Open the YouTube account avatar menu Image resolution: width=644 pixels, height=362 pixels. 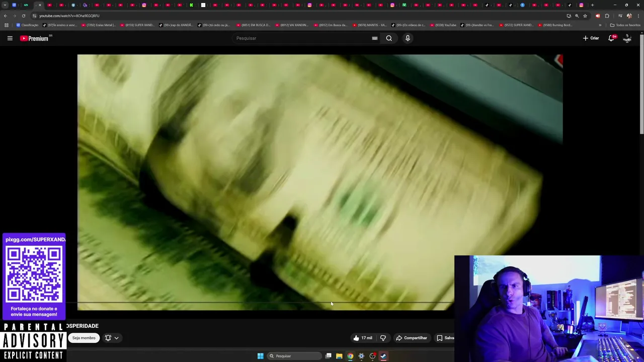click(x=627, y=38)
